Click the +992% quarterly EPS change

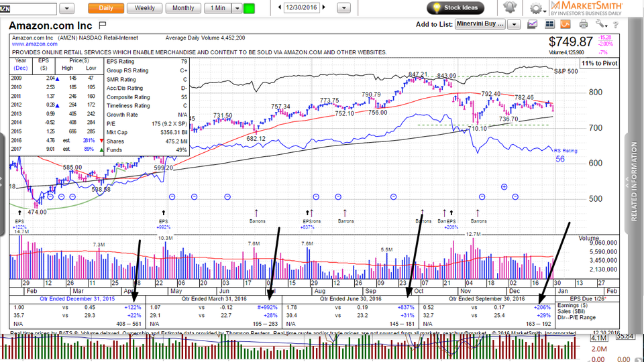tap(268, 308)
